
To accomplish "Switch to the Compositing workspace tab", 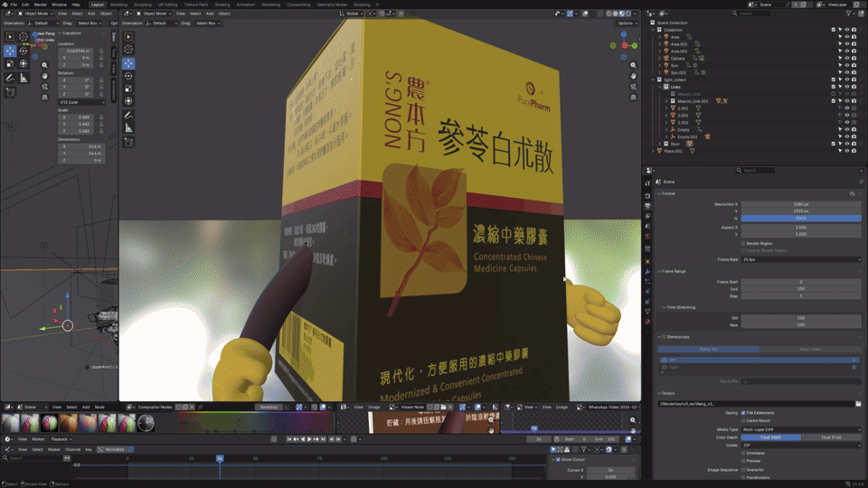I will 298,5.
